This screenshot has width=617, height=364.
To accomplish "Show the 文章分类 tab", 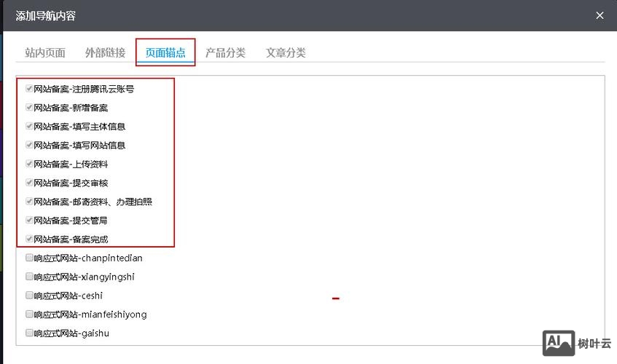I will [286, 52].
